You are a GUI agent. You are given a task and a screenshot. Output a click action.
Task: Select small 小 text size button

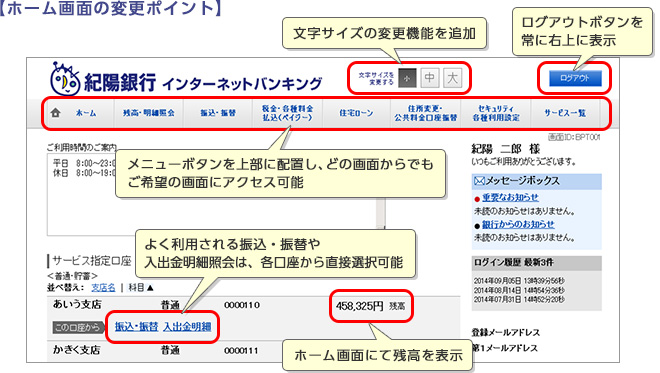pyautogui.click(x=407, y=78)
